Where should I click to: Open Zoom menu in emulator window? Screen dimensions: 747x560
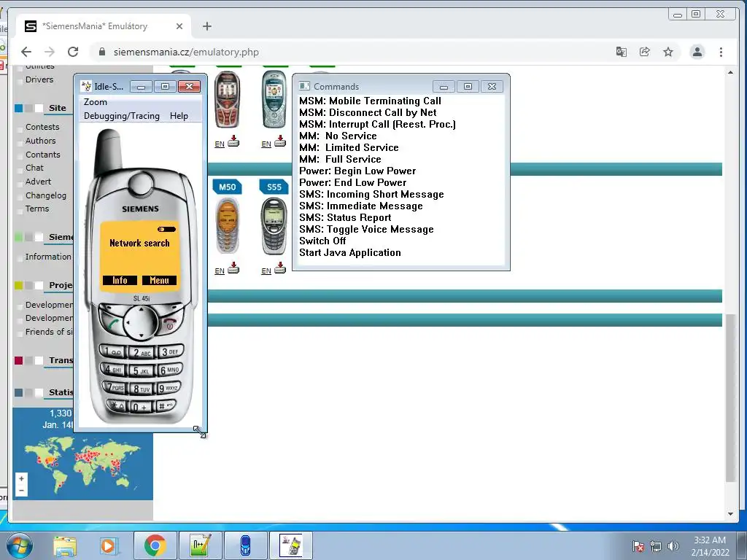[x=96, y=102]
